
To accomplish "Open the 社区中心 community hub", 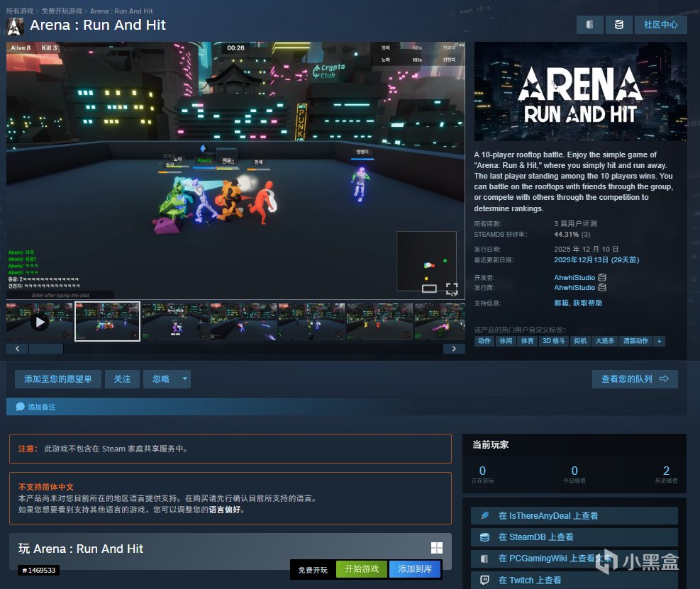I will [660, 25].
